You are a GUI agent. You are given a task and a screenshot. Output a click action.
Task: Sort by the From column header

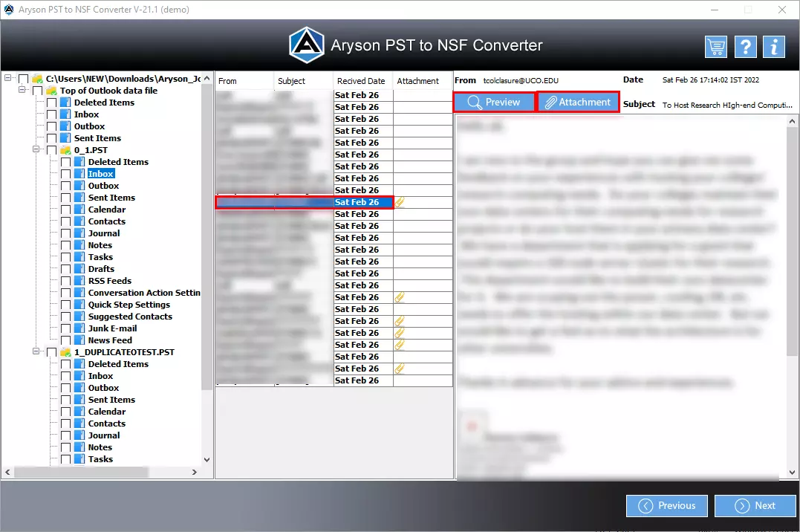[x=244, y=81]
